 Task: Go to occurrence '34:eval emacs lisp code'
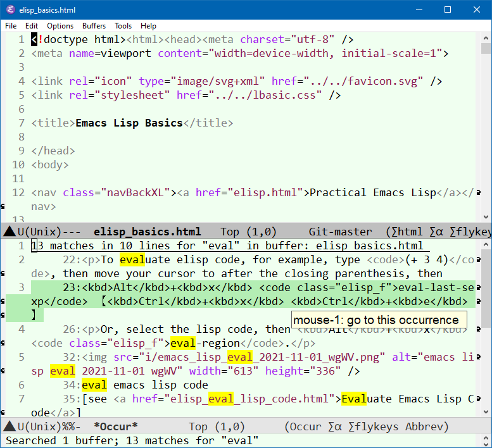click(x=136, y=385)
